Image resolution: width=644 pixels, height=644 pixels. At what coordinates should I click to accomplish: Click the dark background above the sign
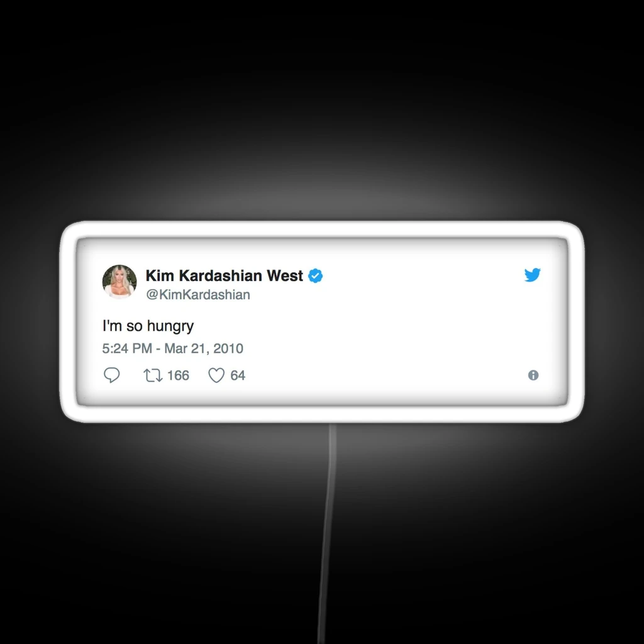pos(322,103)
